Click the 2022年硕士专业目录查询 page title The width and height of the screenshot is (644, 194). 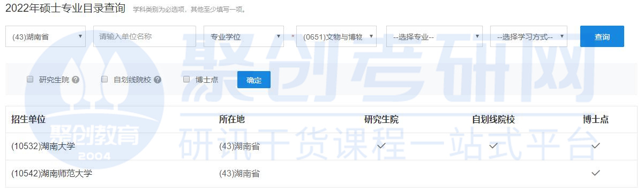[65, 8]
